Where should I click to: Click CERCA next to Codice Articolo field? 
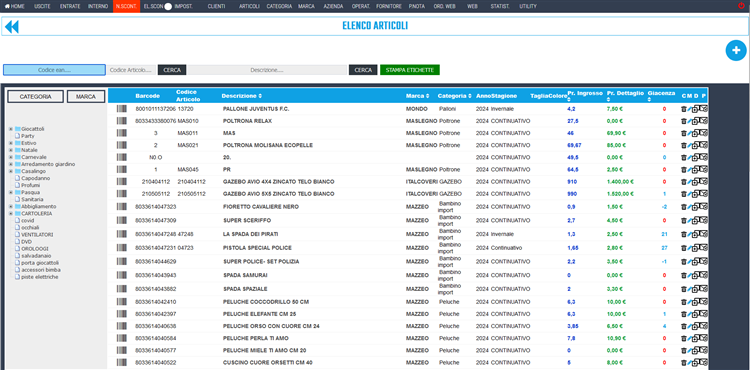pos(172,70)
